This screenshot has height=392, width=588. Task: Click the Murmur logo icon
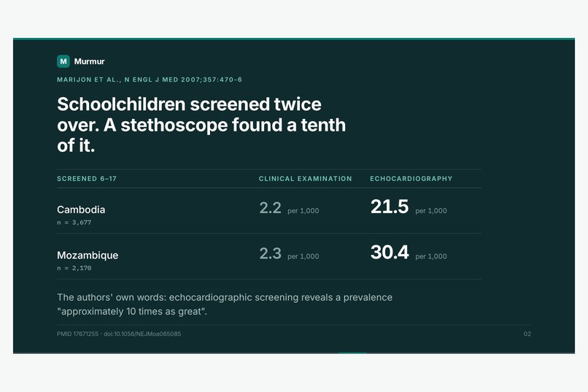[63, 61]
